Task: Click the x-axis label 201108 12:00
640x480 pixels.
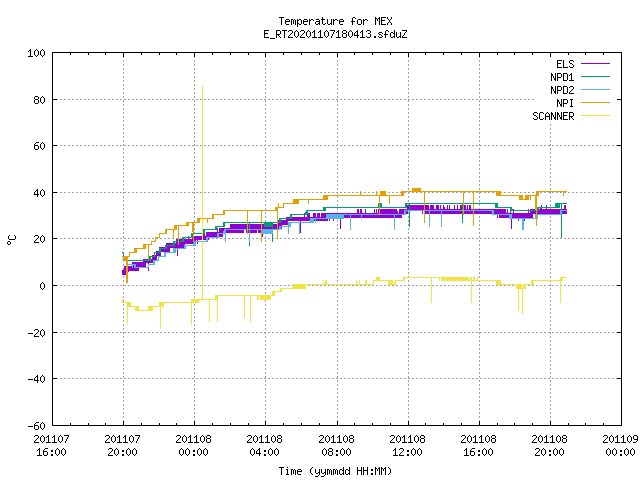Action: tap(407, 446)
